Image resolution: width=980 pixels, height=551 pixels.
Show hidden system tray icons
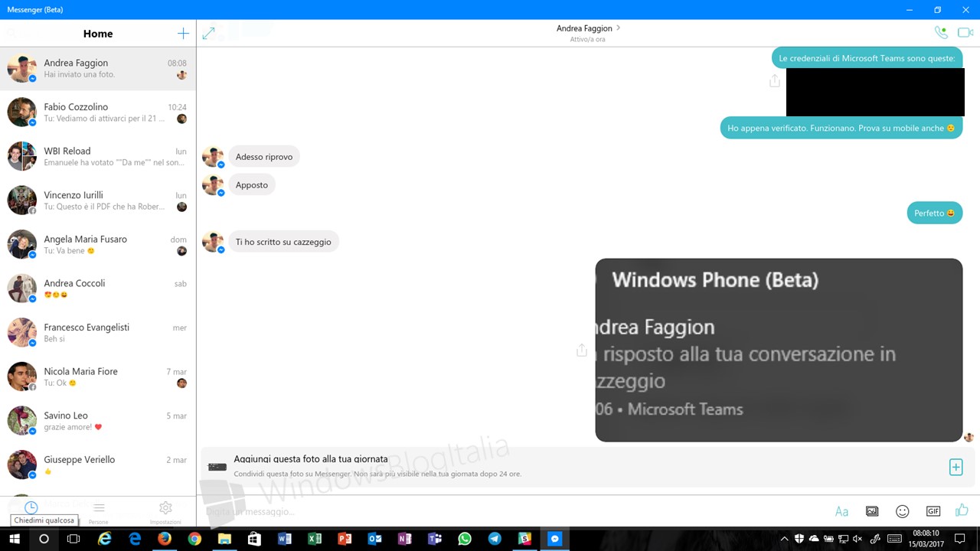[784, 539]
